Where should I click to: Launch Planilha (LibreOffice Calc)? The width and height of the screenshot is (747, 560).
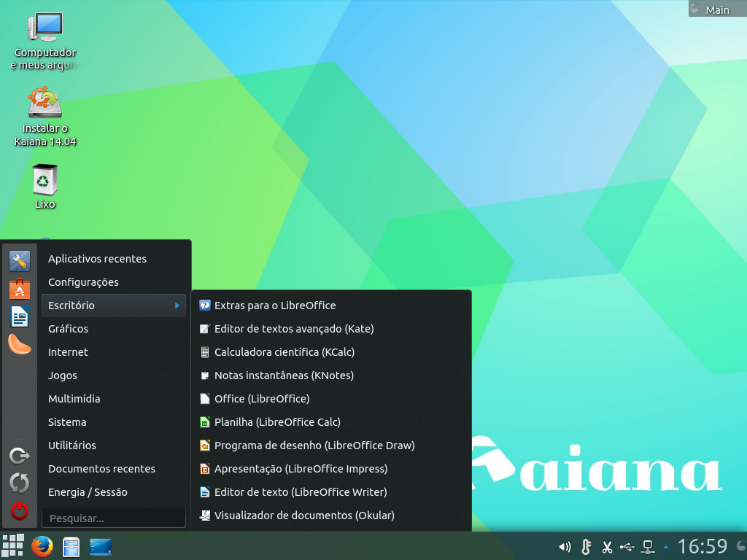pos(331,422)
